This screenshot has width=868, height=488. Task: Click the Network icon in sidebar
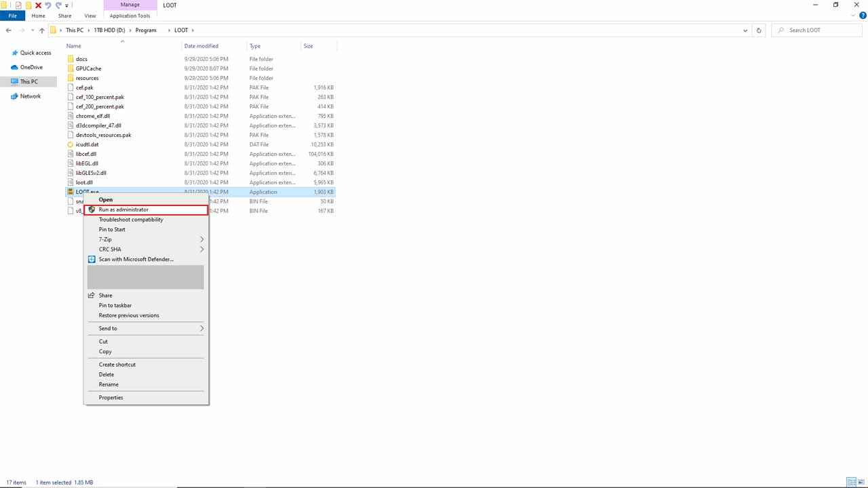[15, 96]
